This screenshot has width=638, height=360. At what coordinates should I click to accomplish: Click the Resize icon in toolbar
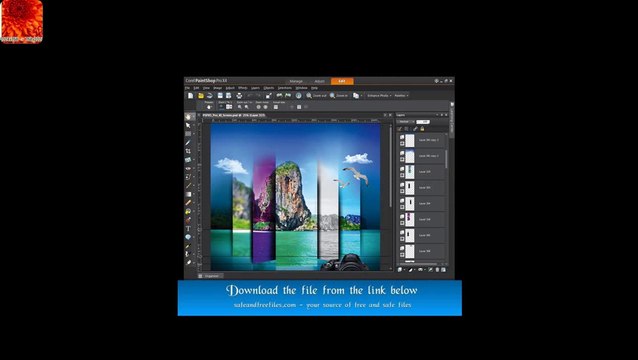269,96
